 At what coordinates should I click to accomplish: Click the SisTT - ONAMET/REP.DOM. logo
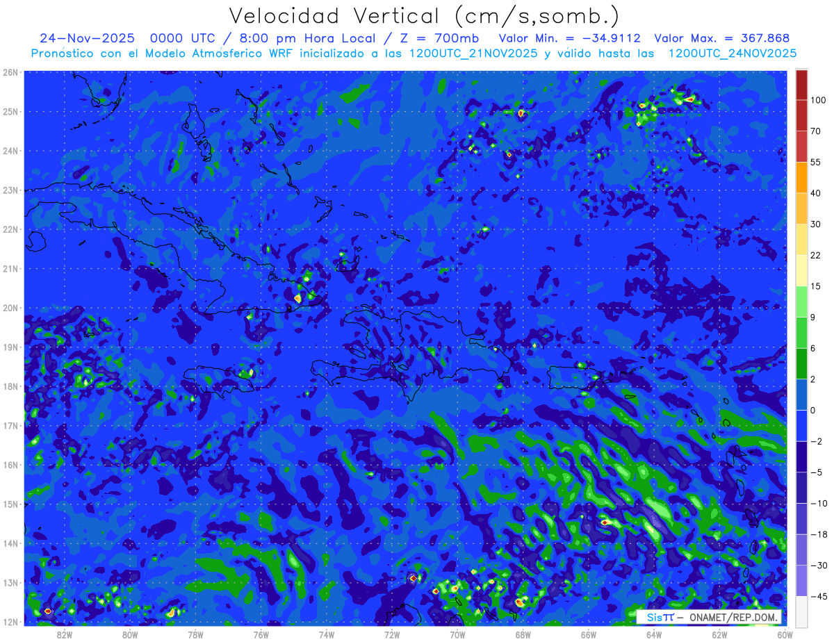(708, 617)
